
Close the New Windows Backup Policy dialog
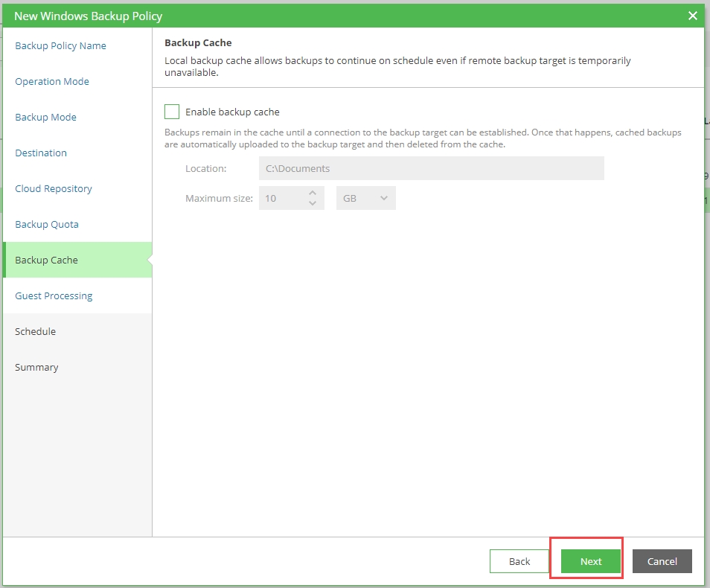(692, 16)
